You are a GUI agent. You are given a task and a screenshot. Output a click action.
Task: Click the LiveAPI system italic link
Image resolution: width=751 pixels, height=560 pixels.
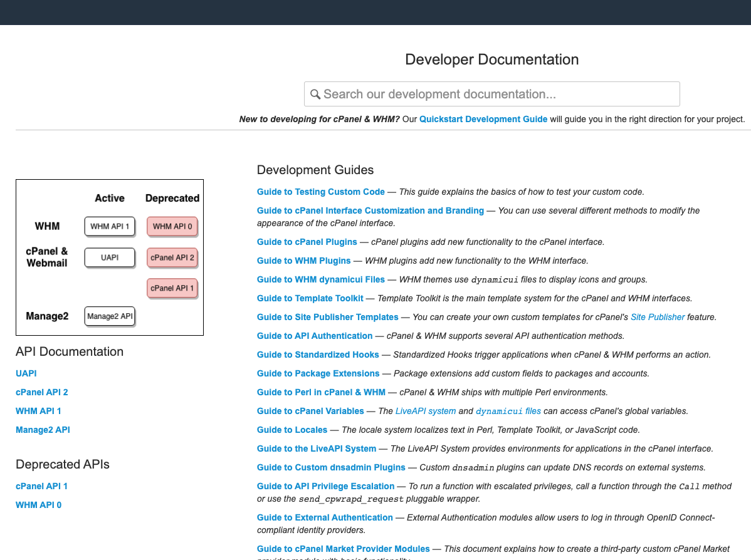pos(426,411)
